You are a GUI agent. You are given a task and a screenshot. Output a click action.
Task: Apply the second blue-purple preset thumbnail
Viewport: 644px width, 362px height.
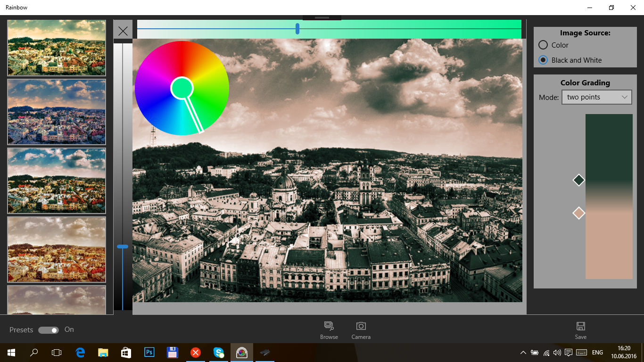coord(57,112)
